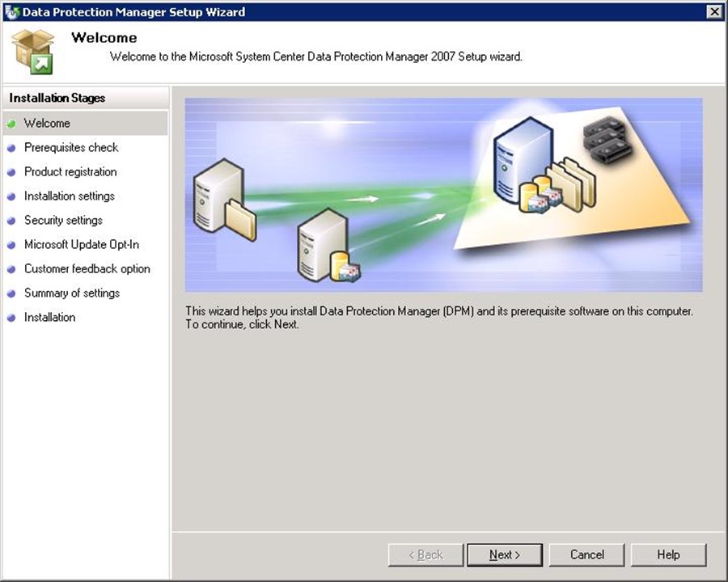
Task: Click bullet beside Prerequisites check
Action: click(11, 148)
